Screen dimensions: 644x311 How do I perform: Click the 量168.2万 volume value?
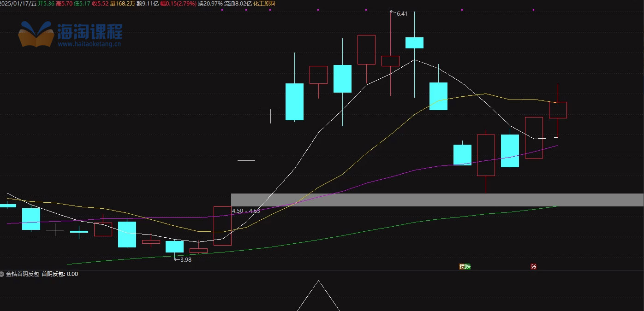[x=122, y=3]
